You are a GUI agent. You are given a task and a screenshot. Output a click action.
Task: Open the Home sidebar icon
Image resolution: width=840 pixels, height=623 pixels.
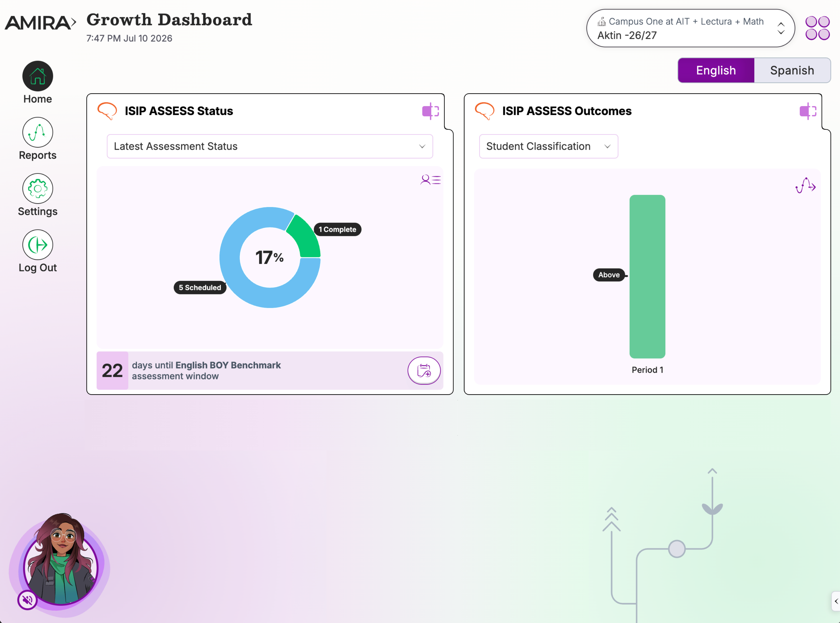(x=37, y=76)
